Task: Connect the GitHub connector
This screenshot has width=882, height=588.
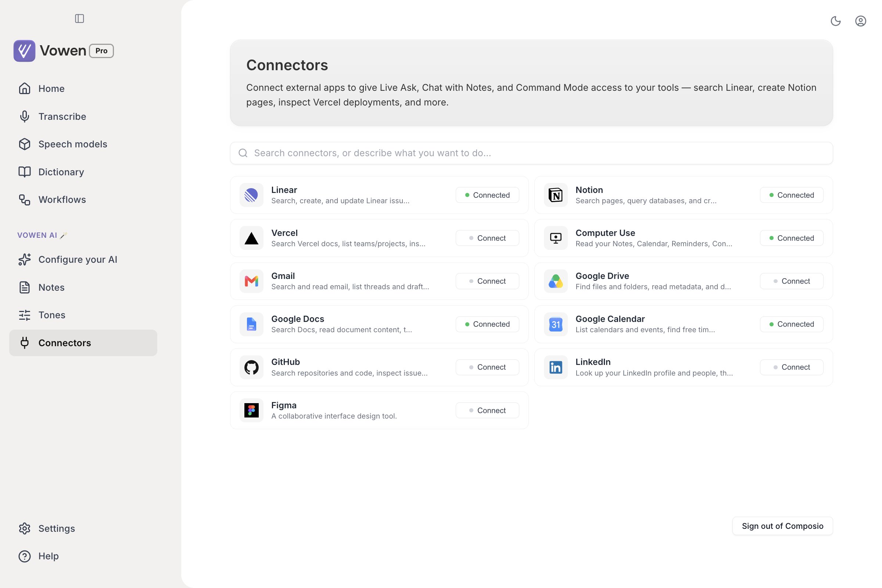Action: coord(487,367)
